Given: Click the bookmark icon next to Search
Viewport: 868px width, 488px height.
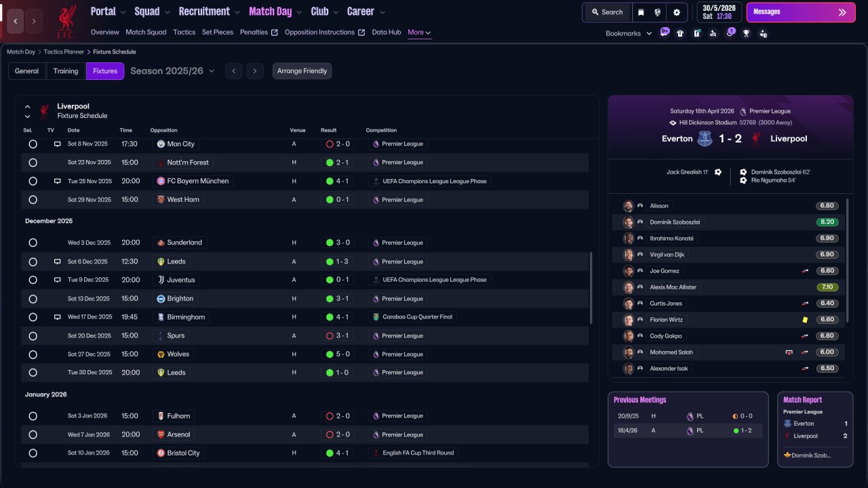Looking at the screenshot, I should [642, 12].
